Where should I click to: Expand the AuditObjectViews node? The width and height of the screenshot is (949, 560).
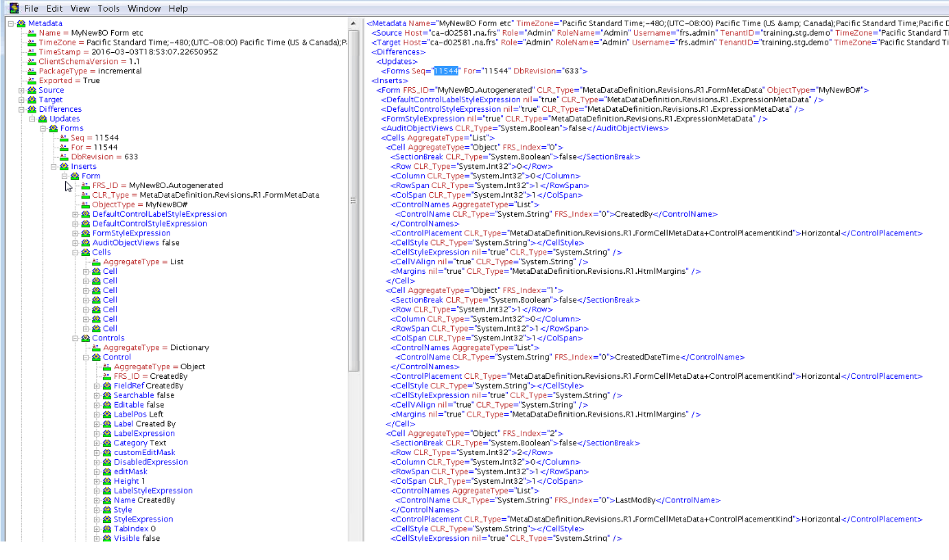tap(75, 243)
